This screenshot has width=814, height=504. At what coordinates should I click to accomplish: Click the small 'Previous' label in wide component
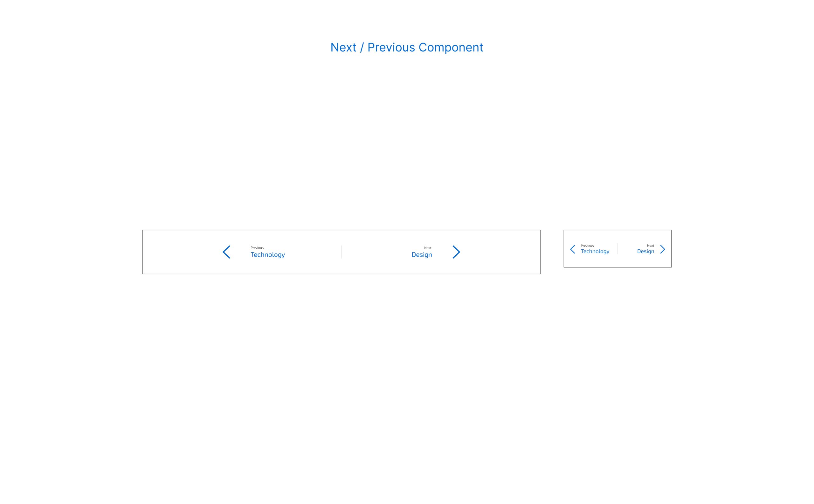tap(257, 248)
